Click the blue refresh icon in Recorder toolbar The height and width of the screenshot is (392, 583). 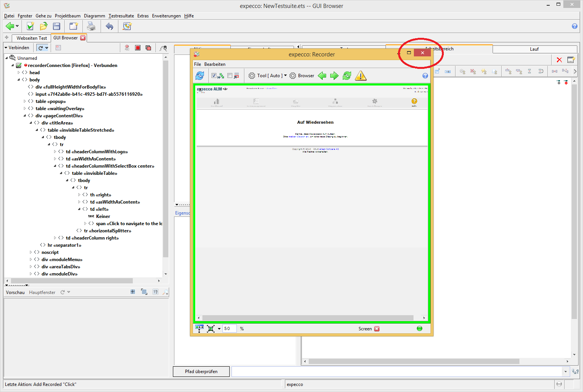tap(200, 76)
